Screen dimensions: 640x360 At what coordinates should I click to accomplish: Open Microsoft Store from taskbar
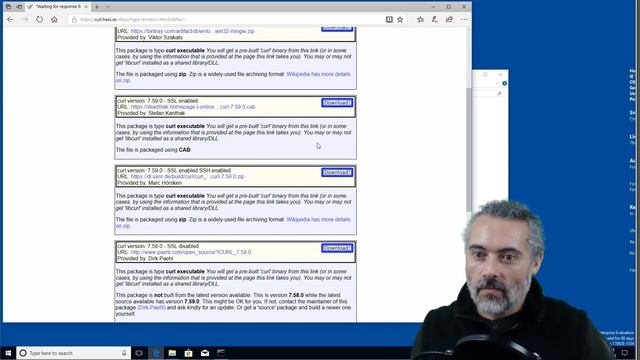pos(188,353)
